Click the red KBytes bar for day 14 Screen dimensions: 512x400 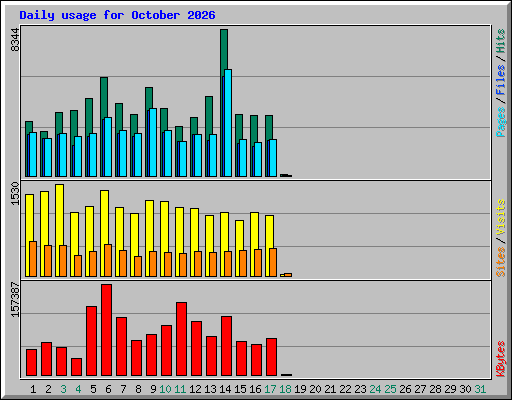226,346
